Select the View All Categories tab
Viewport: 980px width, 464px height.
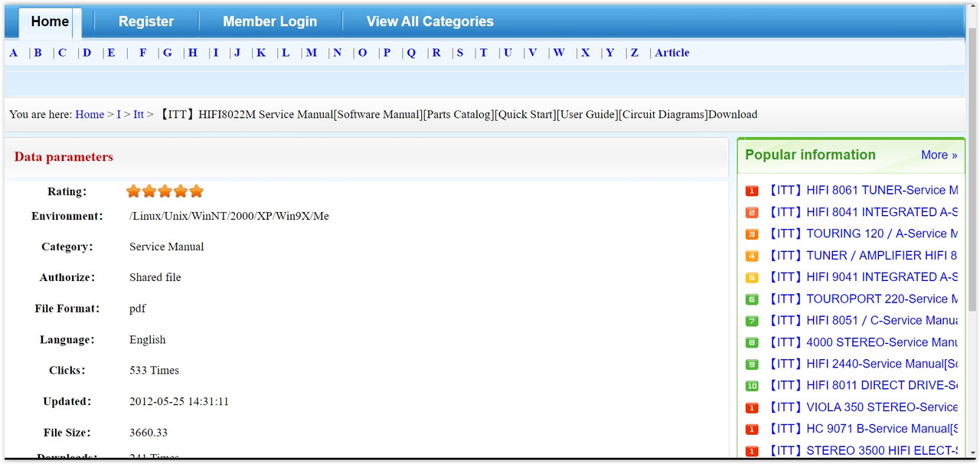tap(430, 21)
